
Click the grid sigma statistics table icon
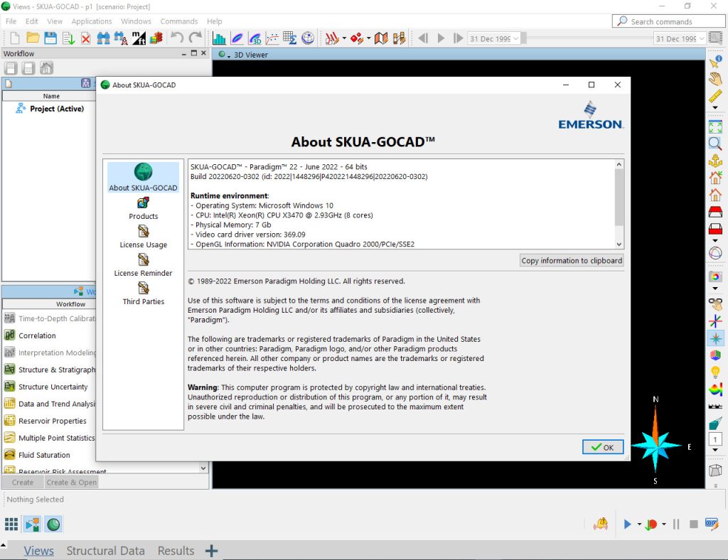point(290,38)
